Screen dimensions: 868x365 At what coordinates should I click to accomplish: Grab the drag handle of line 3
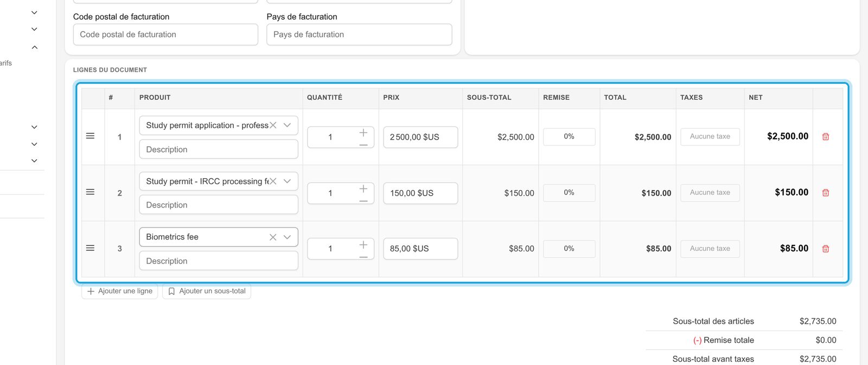[91, 248]
